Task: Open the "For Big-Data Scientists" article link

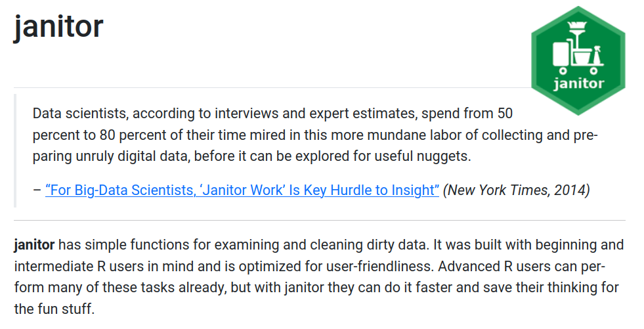Action: click(242, 190)
